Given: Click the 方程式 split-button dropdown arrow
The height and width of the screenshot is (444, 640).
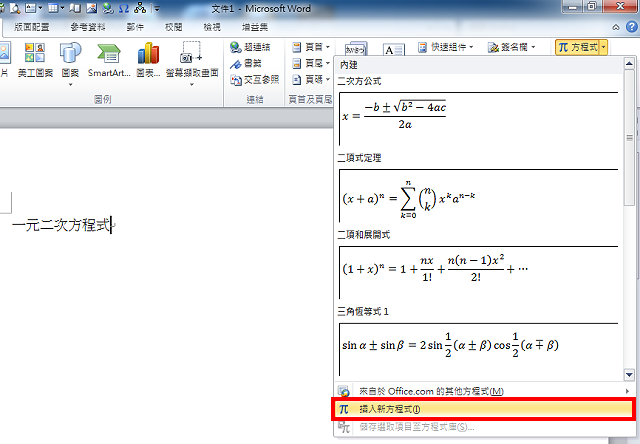Looking at the screenshot, I should point(604,47).
